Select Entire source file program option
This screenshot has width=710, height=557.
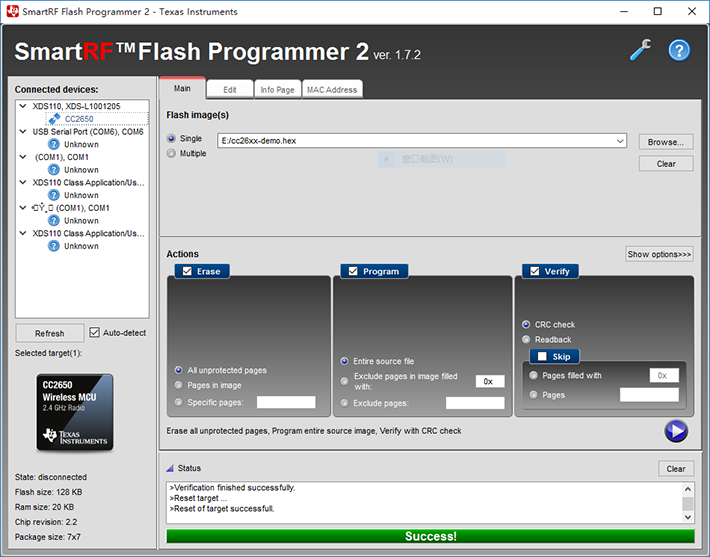click(345, 361)
